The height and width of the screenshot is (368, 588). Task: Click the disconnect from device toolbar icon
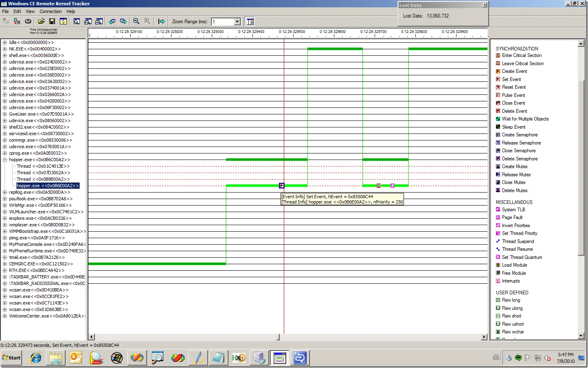(17, 22)
